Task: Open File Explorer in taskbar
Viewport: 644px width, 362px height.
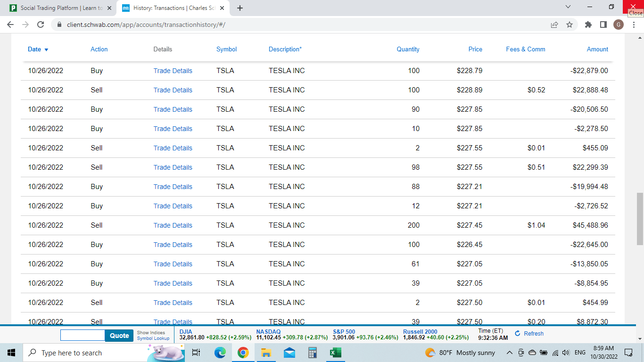Action: [266, 353]
